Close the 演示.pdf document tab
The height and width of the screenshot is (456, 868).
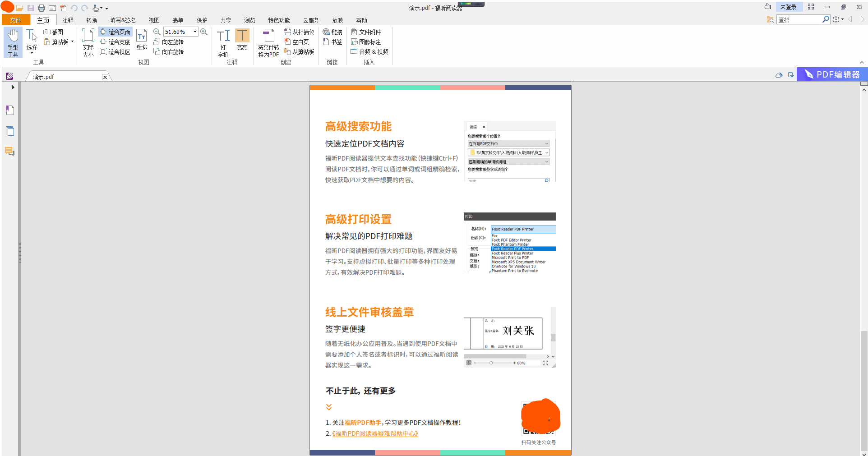coord(105,77)
